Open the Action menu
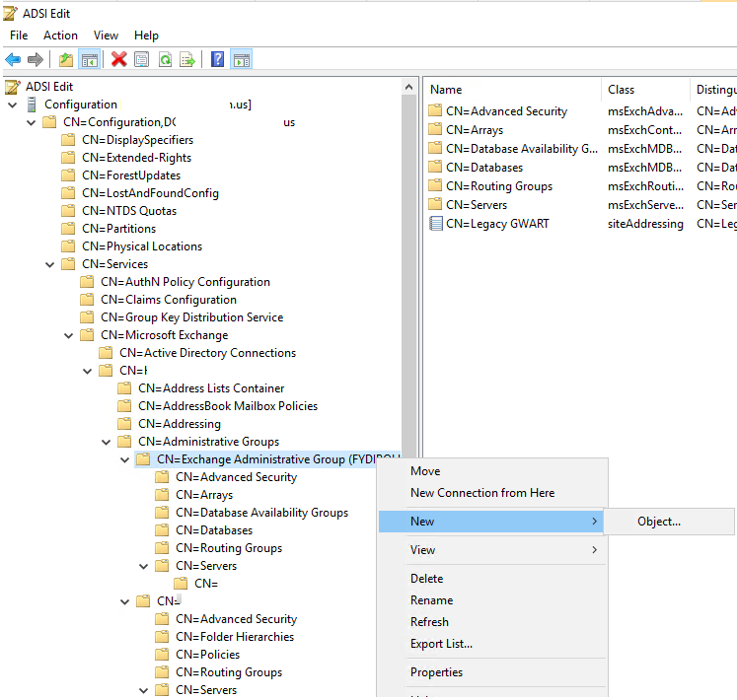This screenshot has width=737, height=700. (60, 35)
